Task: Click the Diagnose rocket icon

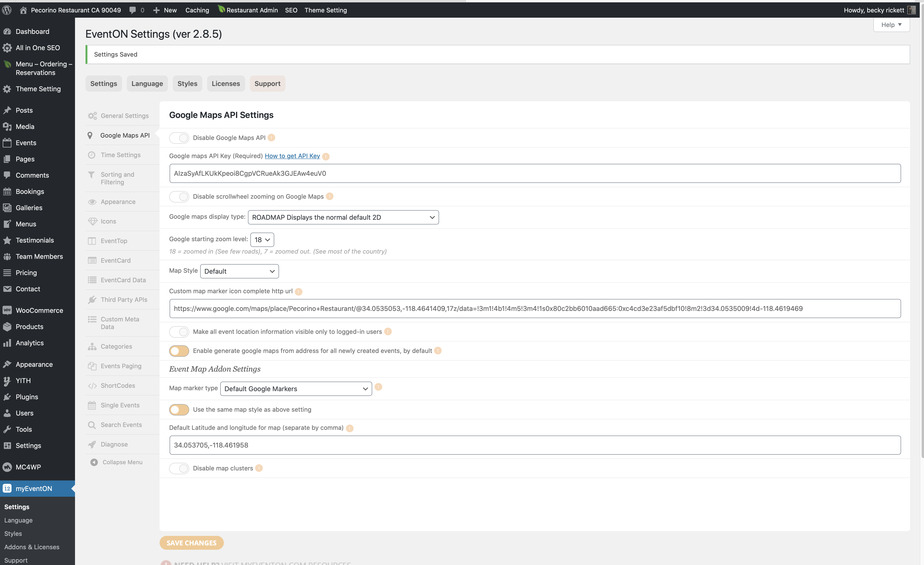Action: [92, 444]
